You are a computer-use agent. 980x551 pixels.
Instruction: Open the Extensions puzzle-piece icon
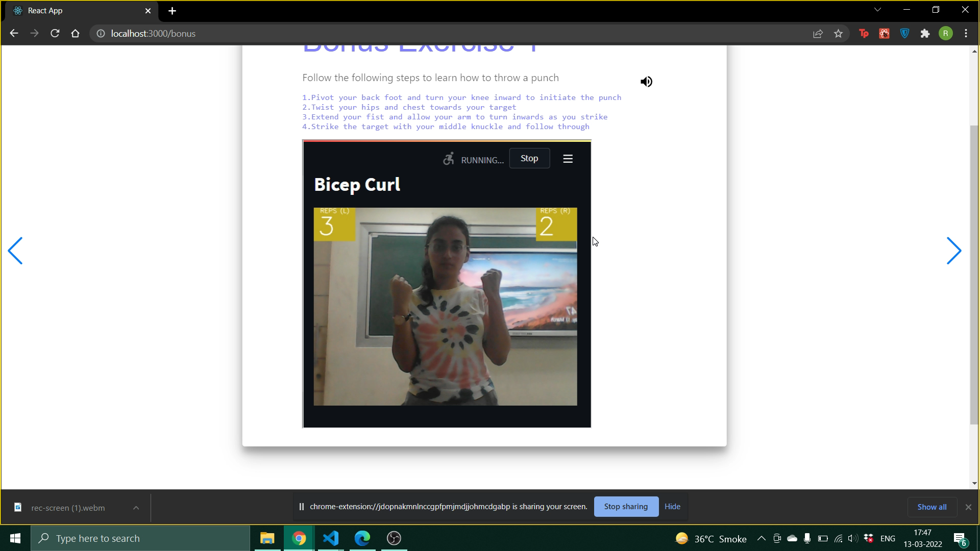click(925, 33)
